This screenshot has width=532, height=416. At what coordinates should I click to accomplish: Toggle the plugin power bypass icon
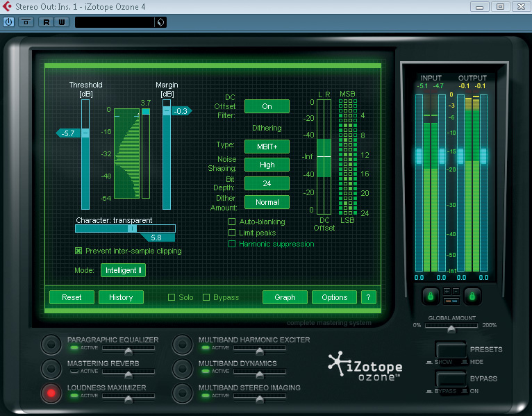click(8, 22)
